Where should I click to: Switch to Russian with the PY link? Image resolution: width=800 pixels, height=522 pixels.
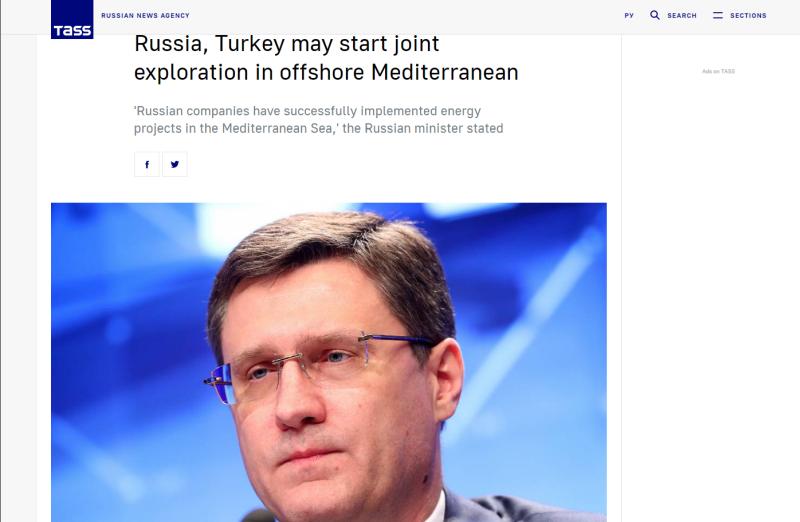click(629, 16)
